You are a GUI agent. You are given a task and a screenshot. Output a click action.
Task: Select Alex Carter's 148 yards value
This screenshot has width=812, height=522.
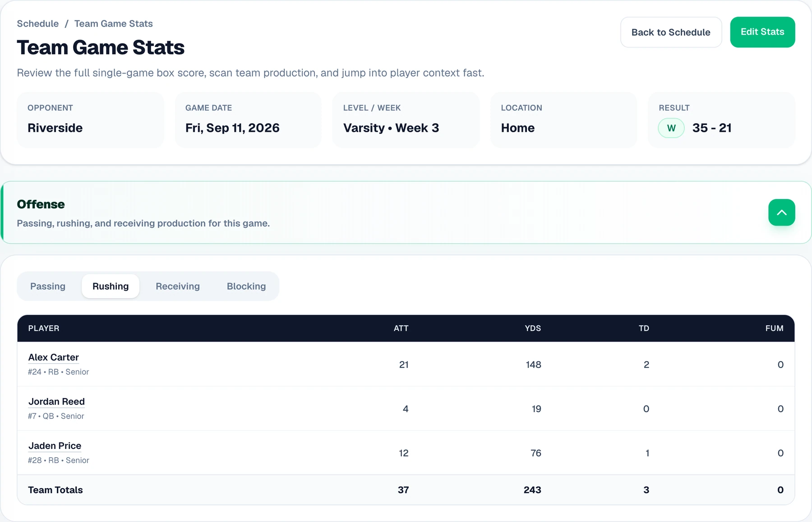pos(533,365)
